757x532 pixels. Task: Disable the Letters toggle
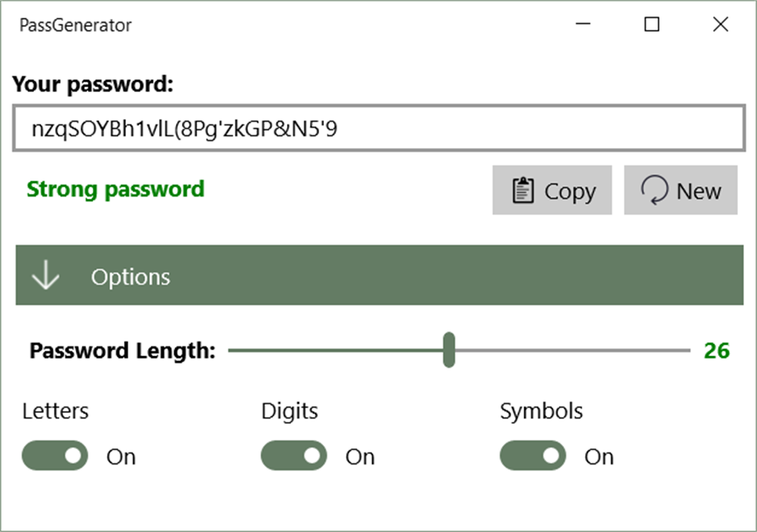tap(54, 456)
